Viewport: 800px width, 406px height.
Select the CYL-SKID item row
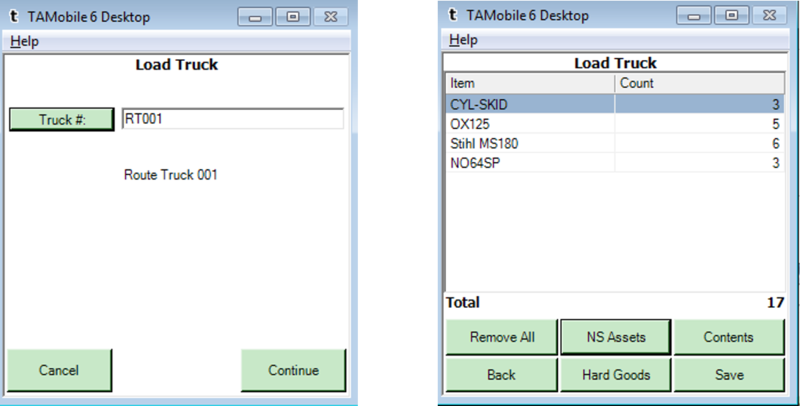pos(615,104)
